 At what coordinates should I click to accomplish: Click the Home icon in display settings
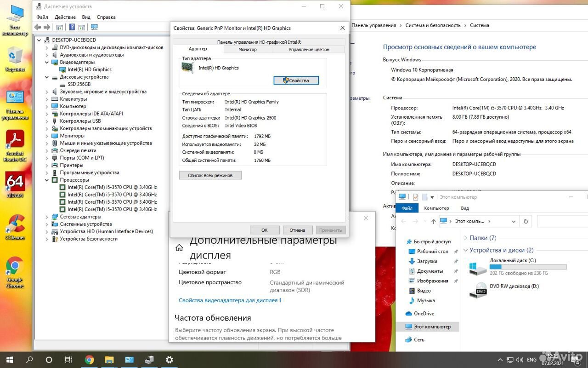pyautogui.click(x=179, y=247)
